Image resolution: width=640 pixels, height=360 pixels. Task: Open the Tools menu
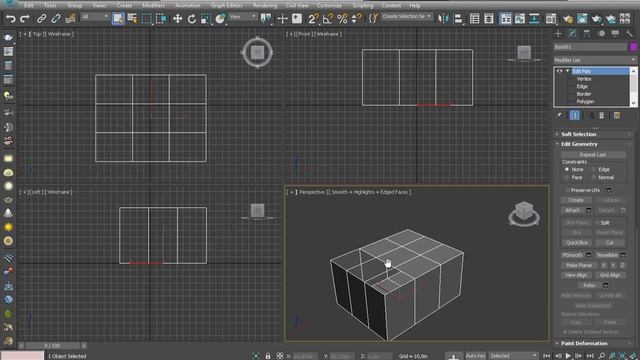click(x=50, y=5)
